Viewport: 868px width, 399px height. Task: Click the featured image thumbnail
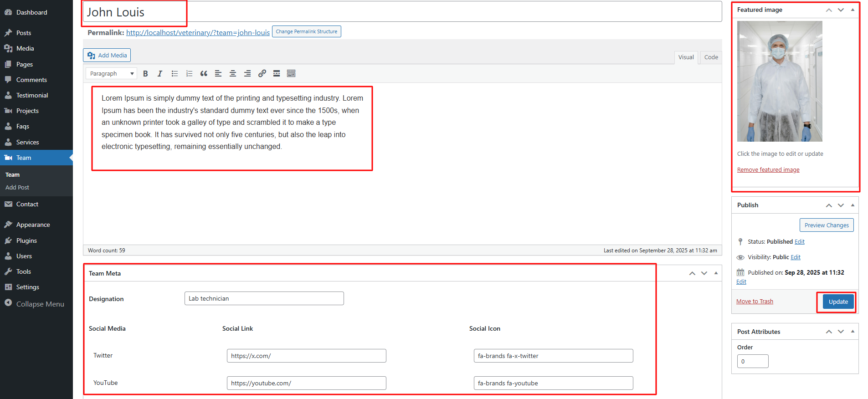[x=780, y=81]
